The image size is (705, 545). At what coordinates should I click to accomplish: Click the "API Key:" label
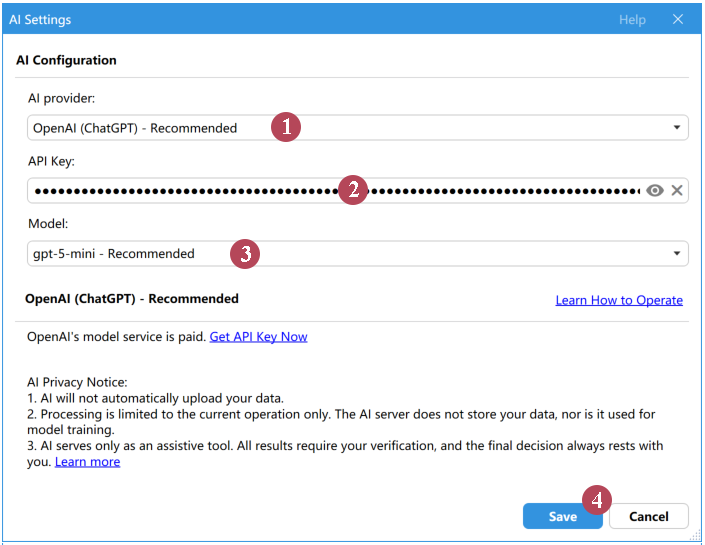pyautogui.click(x=51, y=161)
